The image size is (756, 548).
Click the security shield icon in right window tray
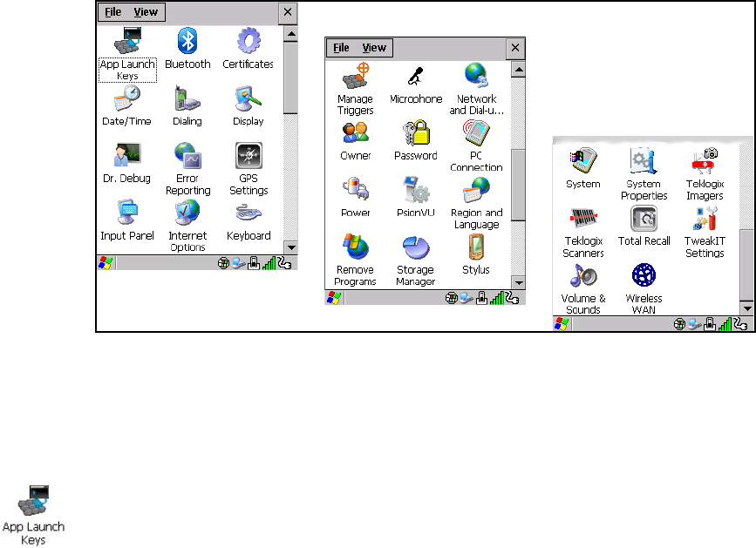coord(679,325)
